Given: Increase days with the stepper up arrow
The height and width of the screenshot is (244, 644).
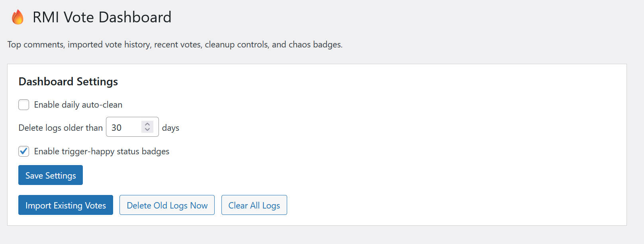Looking at the screenshot, I should coord(147,124).
